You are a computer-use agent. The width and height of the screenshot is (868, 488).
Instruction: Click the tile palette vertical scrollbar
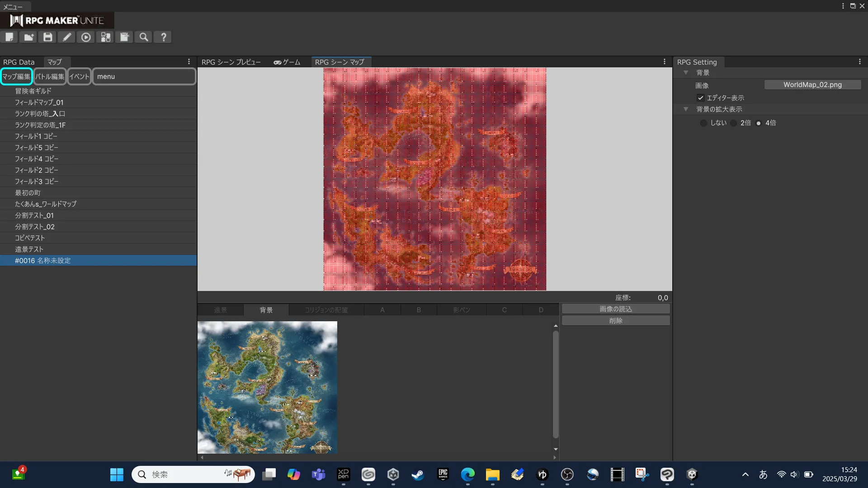556,384
